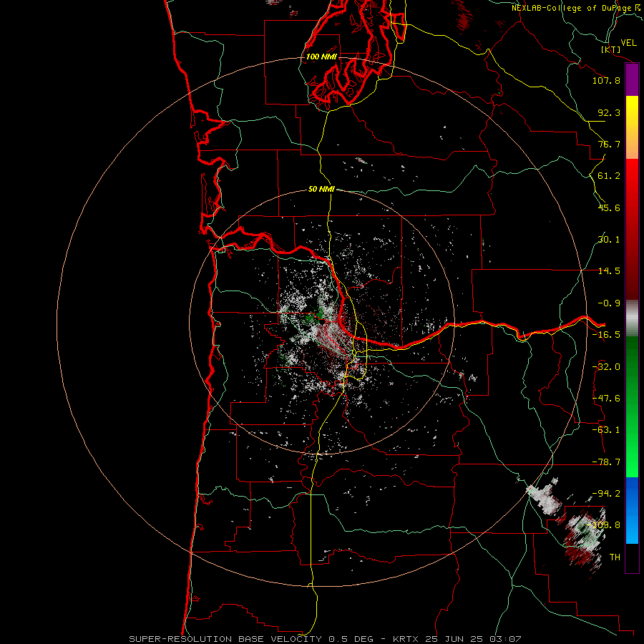Pick the green band of the velocity scale

click(x=632, y=406)
